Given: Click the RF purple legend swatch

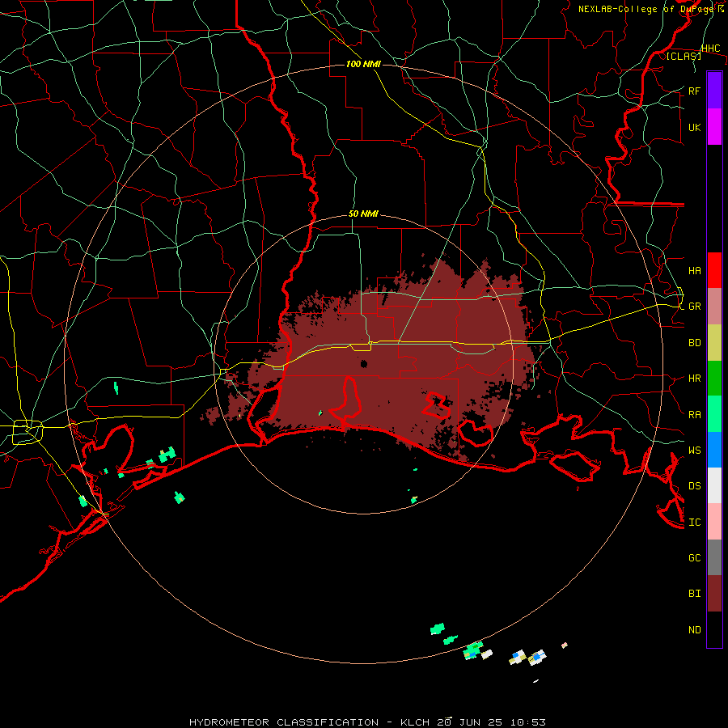Looking at the screenshot, I should tap(714, 91).
